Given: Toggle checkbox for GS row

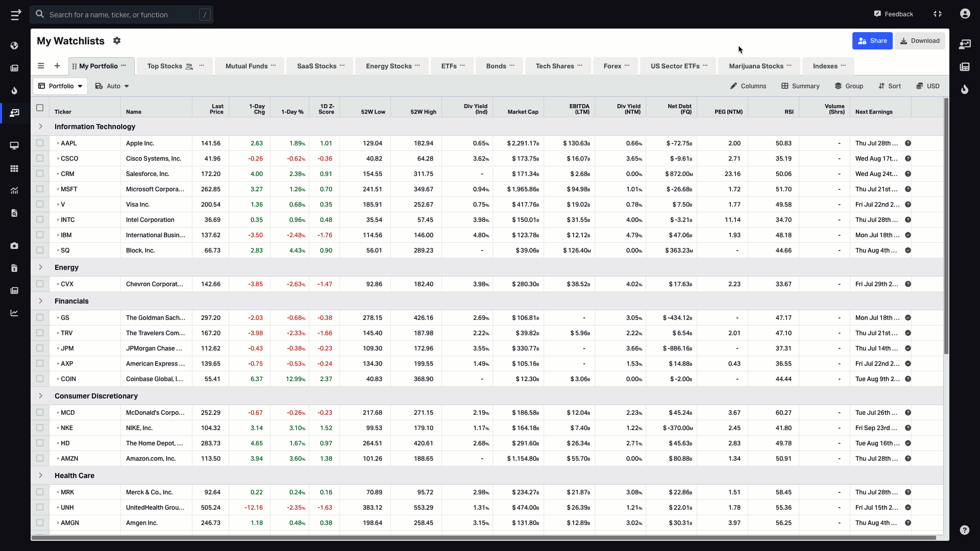Looking at the screenshot, I should [40, 317].
